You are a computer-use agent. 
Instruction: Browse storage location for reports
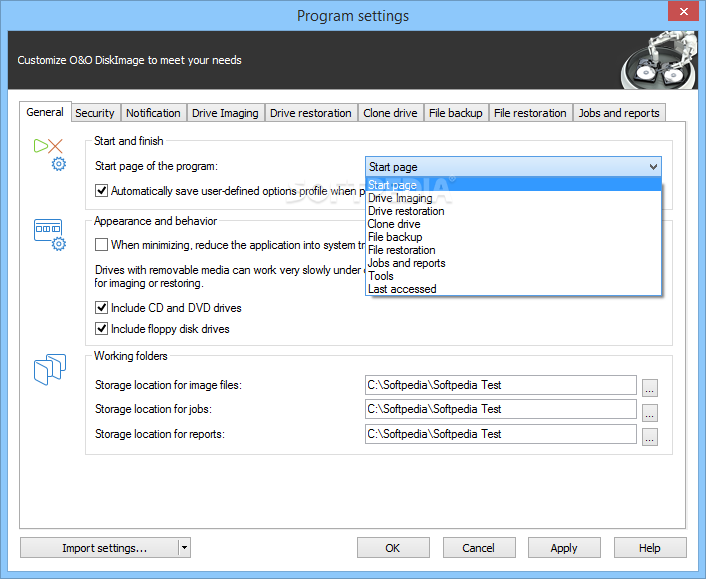[649, 436]
